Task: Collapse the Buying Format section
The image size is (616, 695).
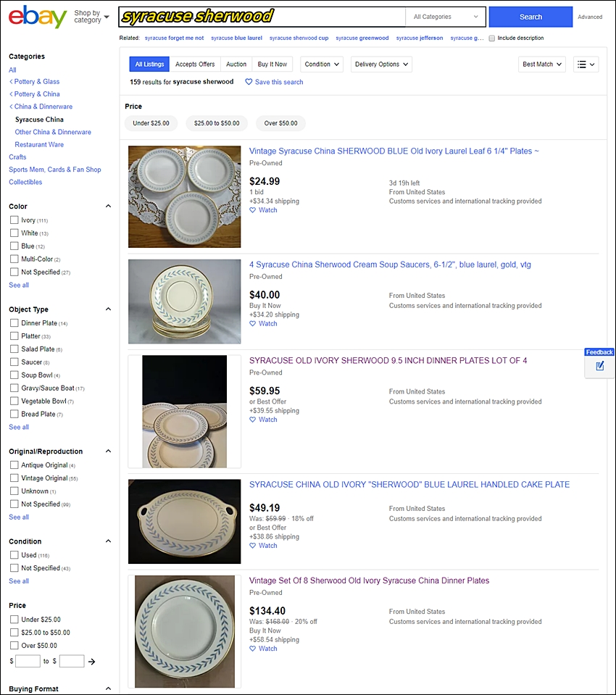Action: [108, 688]
